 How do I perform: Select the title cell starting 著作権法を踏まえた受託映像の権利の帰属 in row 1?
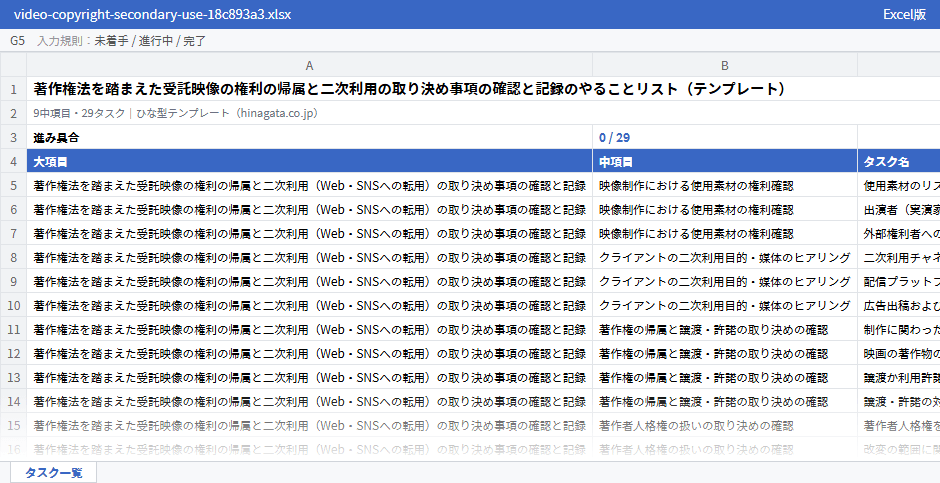tap(483, 89)
